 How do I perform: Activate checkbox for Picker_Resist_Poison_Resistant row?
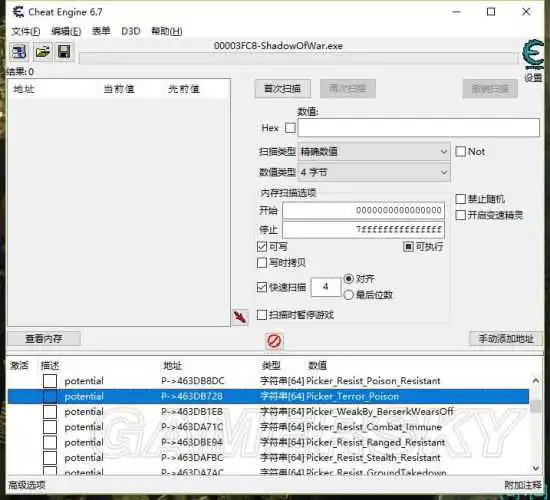(x=50, y=381)
